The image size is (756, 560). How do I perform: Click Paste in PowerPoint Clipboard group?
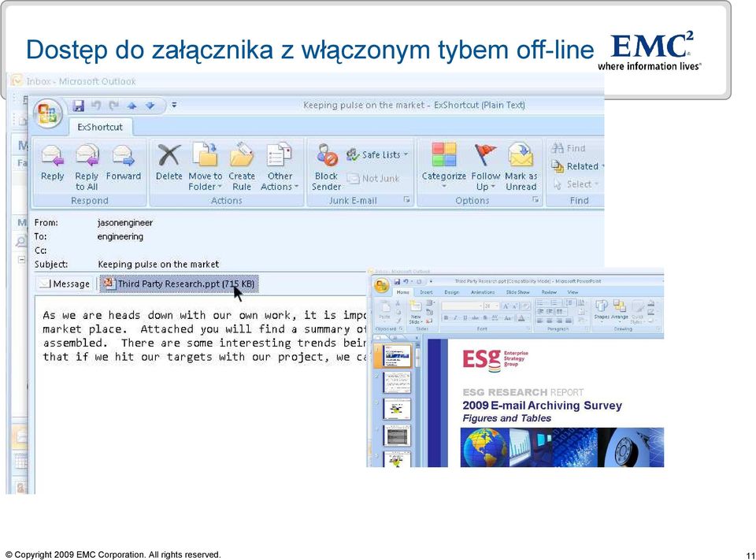pos(385,310)
